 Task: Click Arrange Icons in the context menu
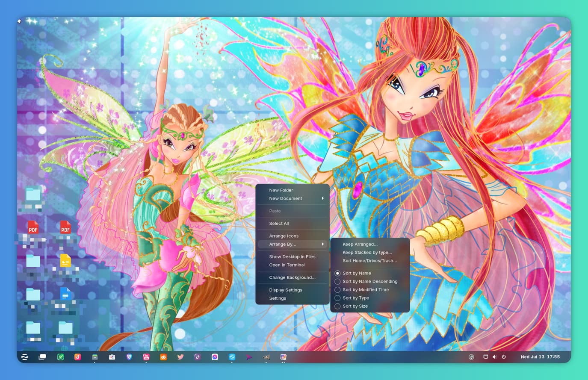pos(293,236)
